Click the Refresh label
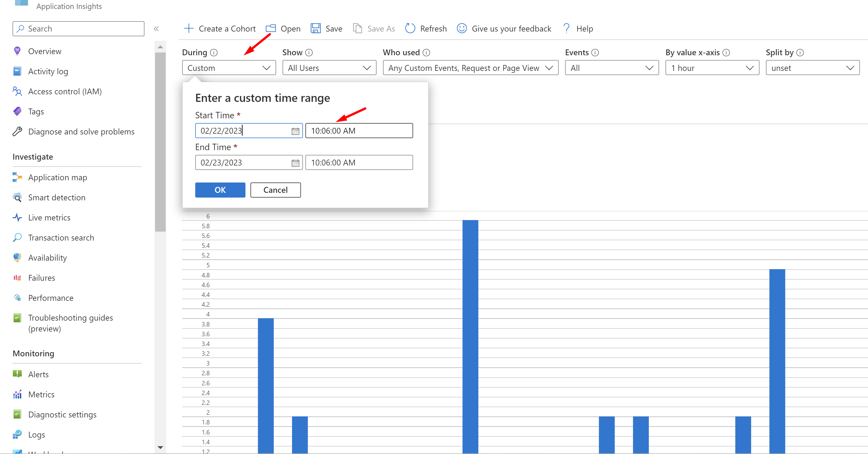Screen dimensions: 868x454 coord(433,29)
